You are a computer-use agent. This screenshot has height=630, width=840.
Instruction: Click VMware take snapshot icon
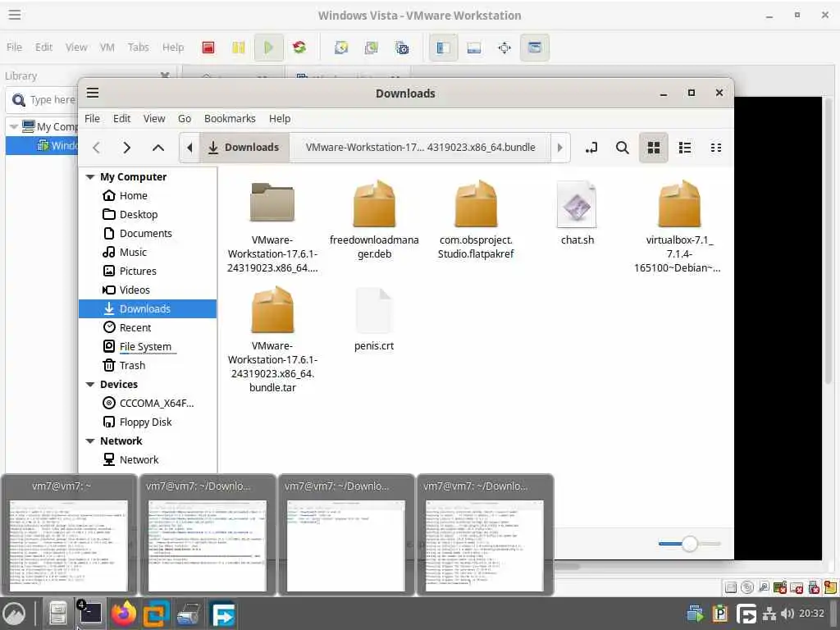[x=340, y=48]
